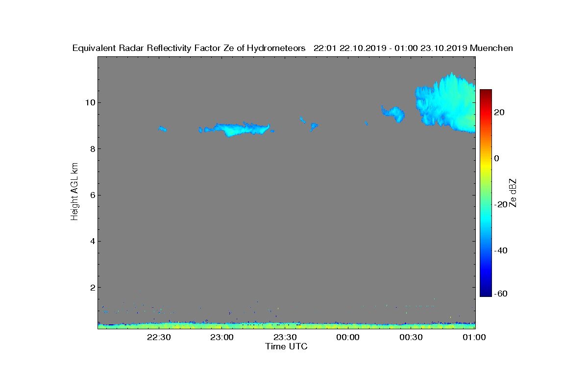Click the 01:00 time tick label
Image resolution: width=588 pixels, height=392 pixels.
coord(474,337)
